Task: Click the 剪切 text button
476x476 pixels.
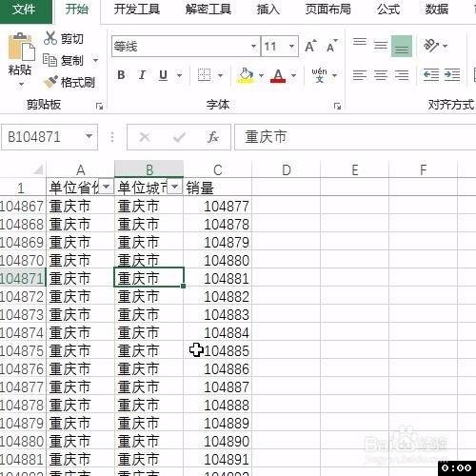Action: click(x=72, y=39)
